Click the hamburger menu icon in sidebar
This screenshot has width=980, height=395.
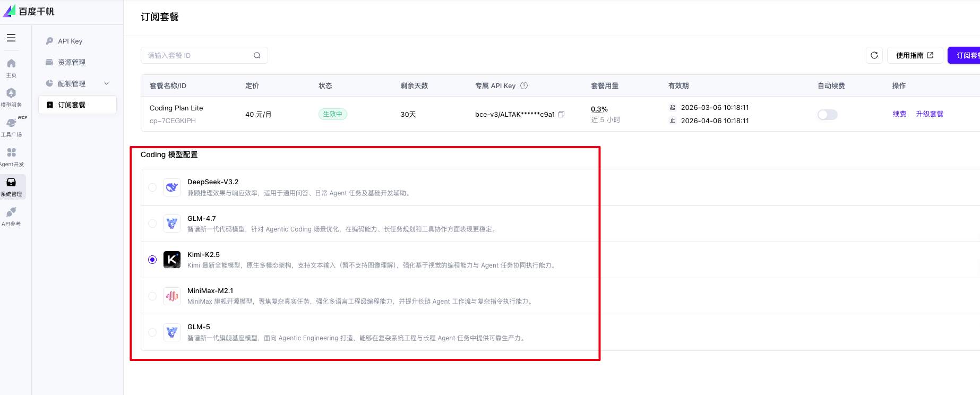(11, 38)
